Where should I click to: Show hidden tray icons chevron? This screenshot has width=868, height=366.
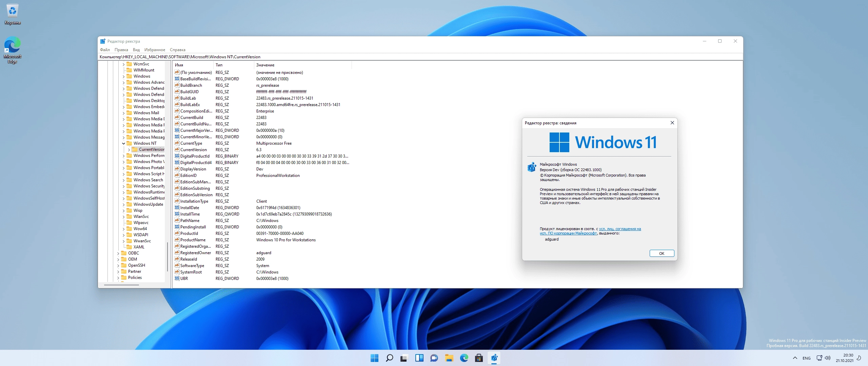[x=795, y=358]
